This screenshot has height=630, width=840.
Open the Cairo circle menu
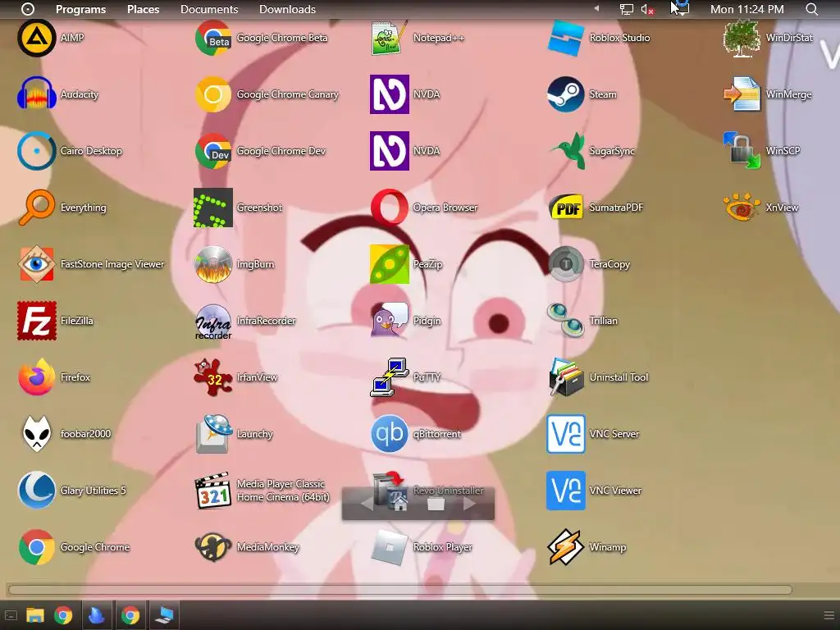27,9
